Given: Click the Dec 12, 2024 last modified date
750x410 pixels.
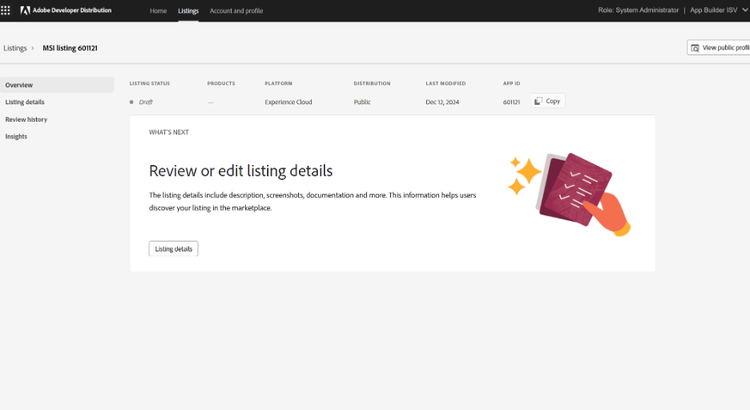Looking at the screenshot, I should (442, 102).
